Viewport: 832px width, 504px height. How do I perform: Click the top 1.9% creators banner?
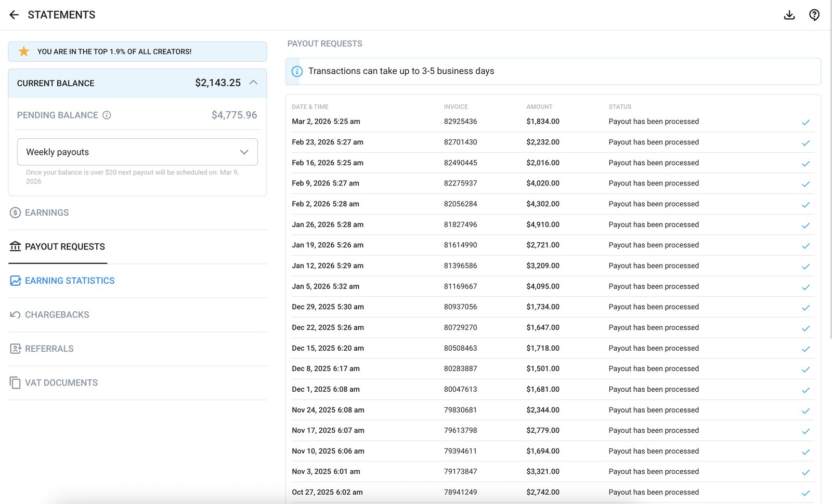[137, 51]
